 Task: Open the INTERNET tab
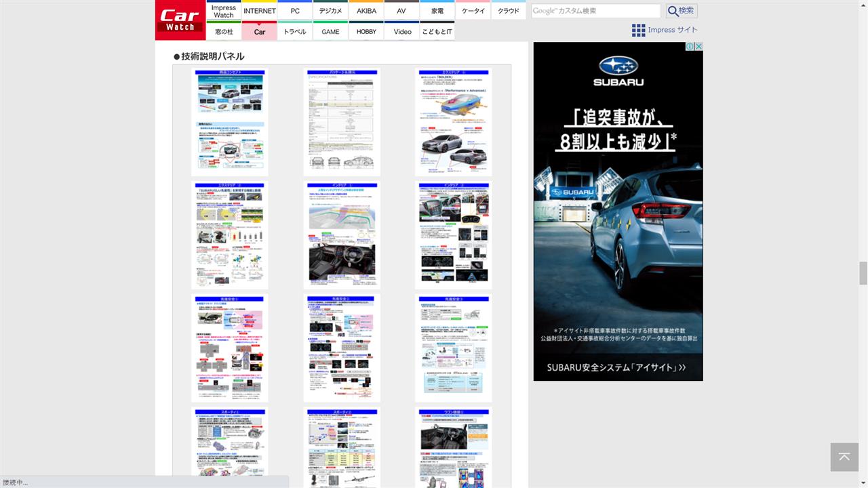point(260,11)
